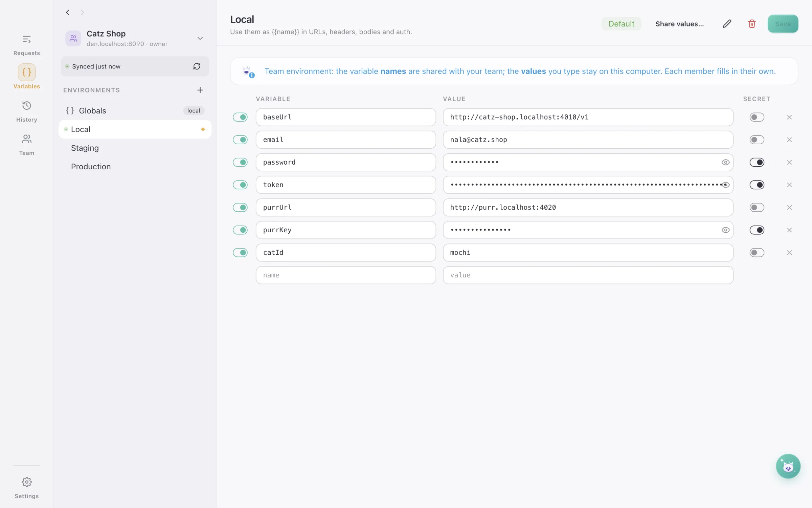Rename environment with the pencil icon

[727, 24]
